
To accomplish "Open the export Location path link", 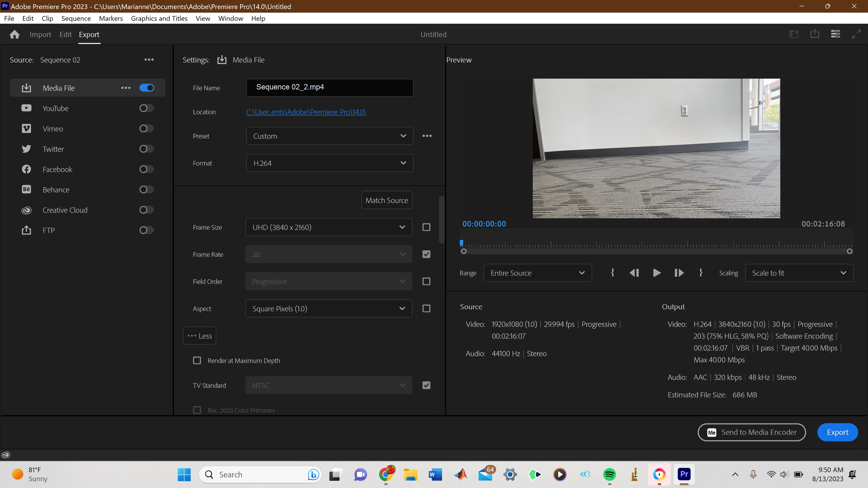I will coord(306,112).
